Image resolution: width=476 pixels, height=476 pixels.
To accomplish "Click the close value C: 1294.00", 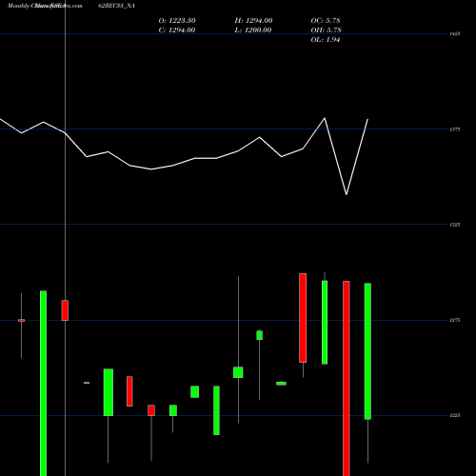I will [x=177, y=30].
